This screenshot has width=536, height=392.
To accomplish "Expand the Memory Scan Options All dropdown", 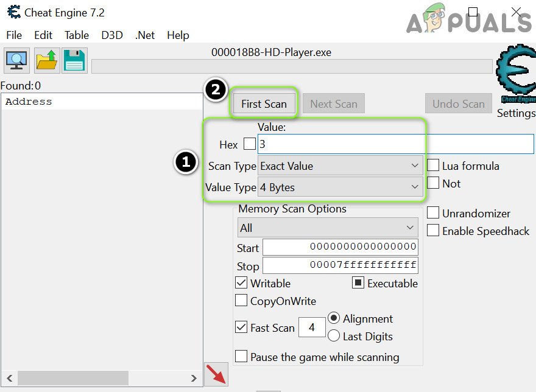I will coord(328,228).
